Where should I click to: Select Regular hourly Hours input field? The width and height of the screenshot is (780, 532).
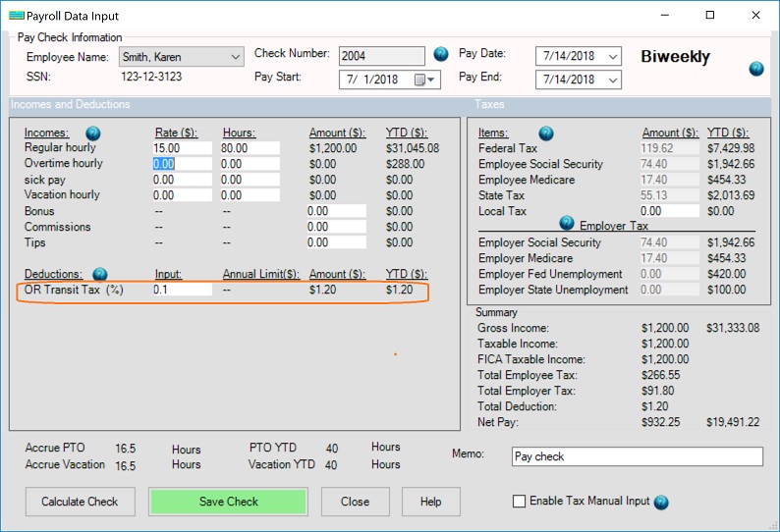coord(250,148)
